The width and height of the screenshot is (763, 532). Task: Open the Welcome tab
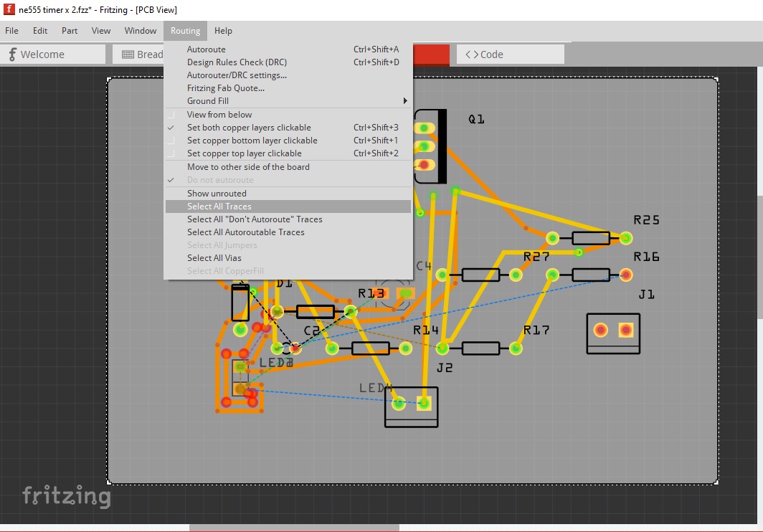(x=54, y=54)
